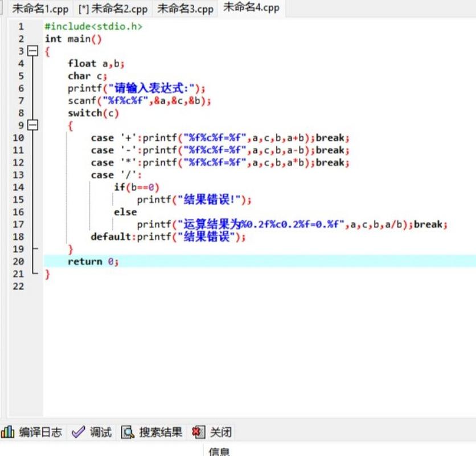Click line number 7 in the gutter
The image size is (476, 456).
tap(20, 101)
